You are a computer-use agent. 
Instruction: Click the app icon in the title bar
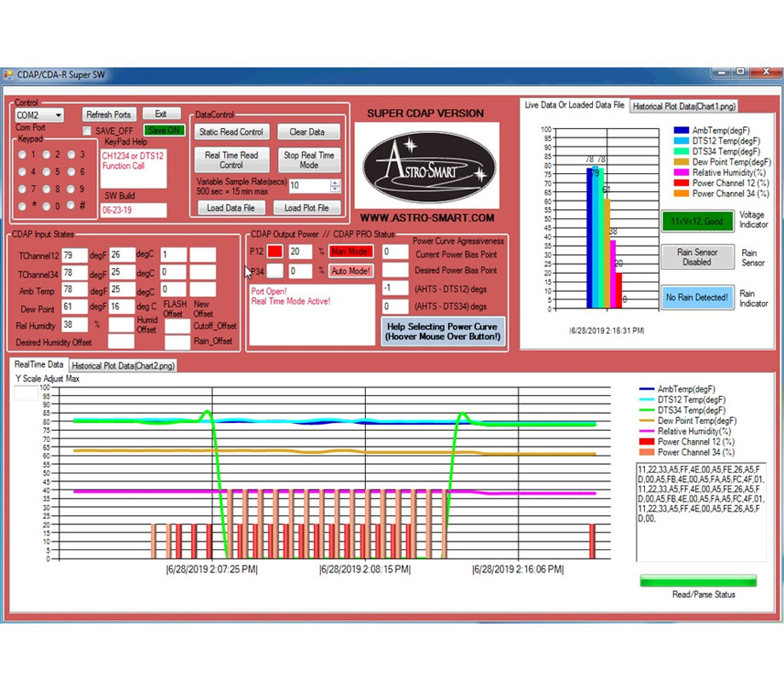9,75
